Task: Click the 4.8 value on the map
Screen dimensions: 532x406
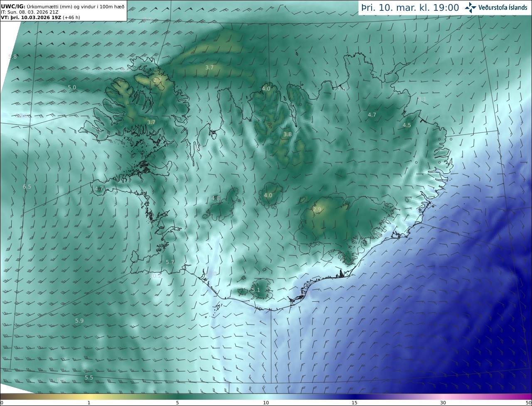Action: coord(216,198)
